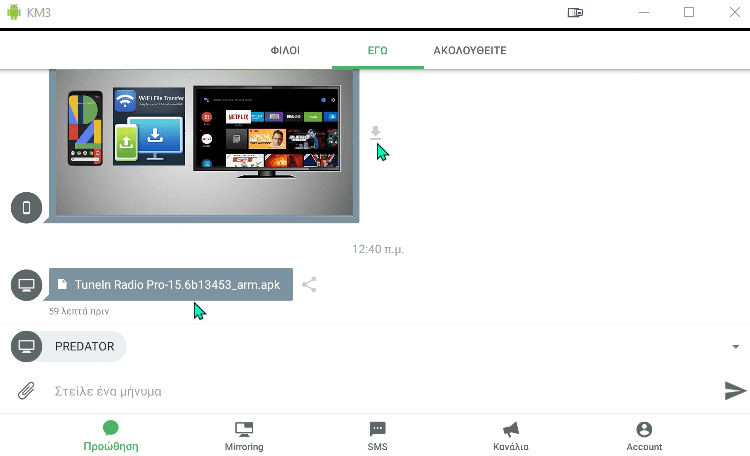Close the KM3 window
Screen dimensions: 750x456
point(735,12)
